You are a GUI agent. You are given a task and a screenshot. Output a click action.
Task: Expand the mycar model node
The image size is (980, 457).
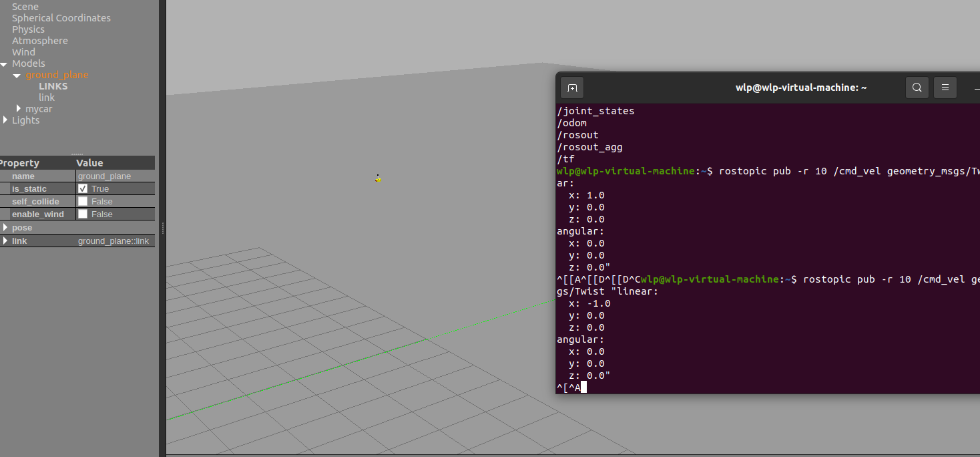pos(19,109)
